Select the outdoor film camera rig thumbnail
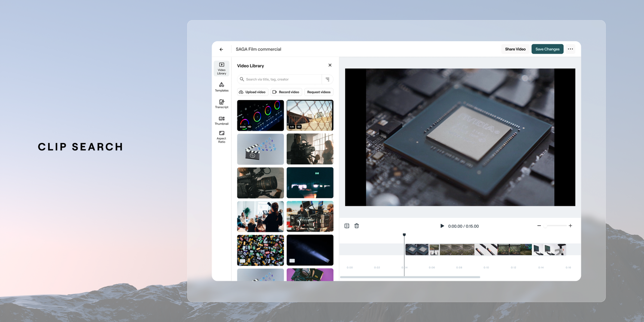644x322 pixels. click(310, 216)
